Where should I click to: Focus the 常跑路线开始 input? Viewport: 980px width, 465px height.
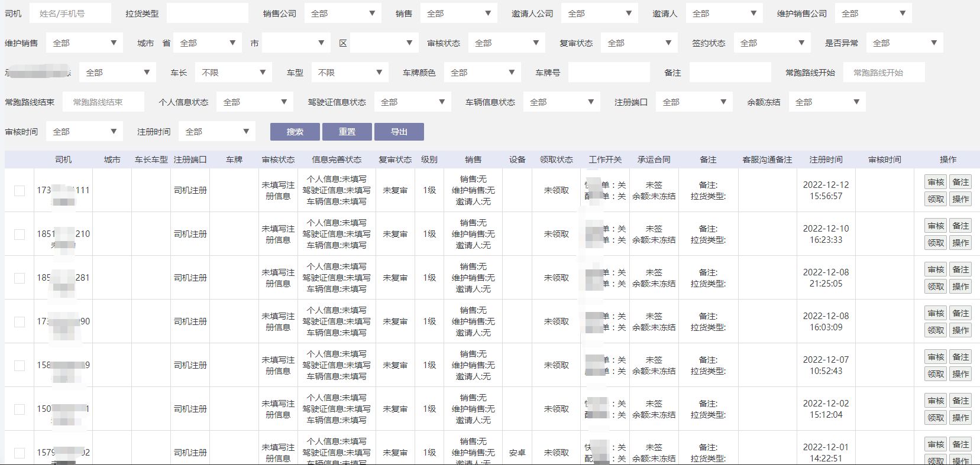(x=884, y=72)
